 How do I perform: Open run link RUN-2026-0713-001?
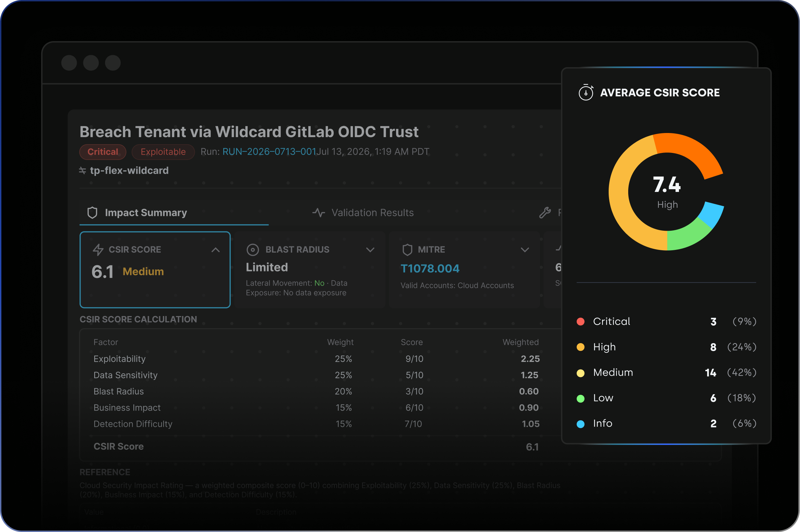pyautogui.click(x=269, y=152)
